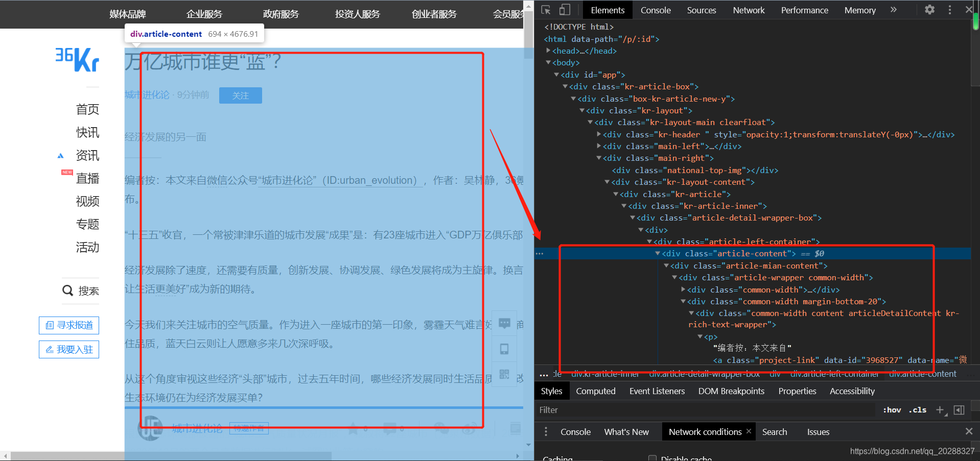The height and width of the screenshot is (461, 980).
Task: Close the Network conditions drawer tab
Action: tap(749, 431)
